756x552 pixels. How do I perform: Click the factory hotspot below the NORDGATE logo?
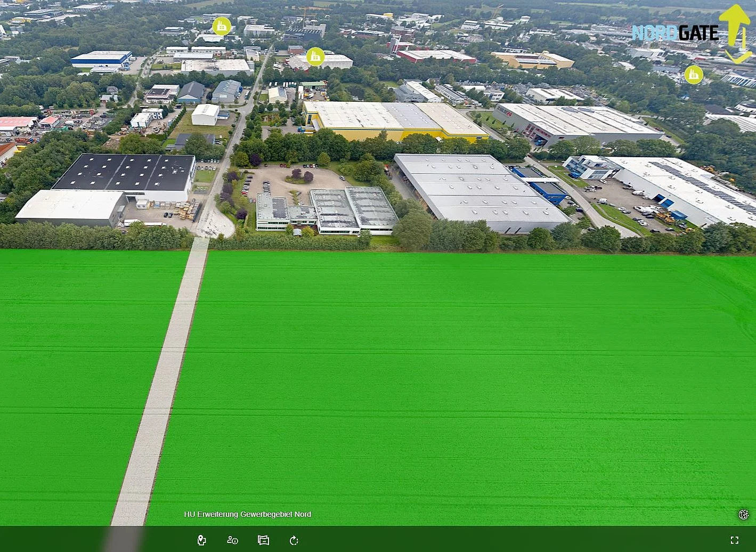tap(694, 75)
